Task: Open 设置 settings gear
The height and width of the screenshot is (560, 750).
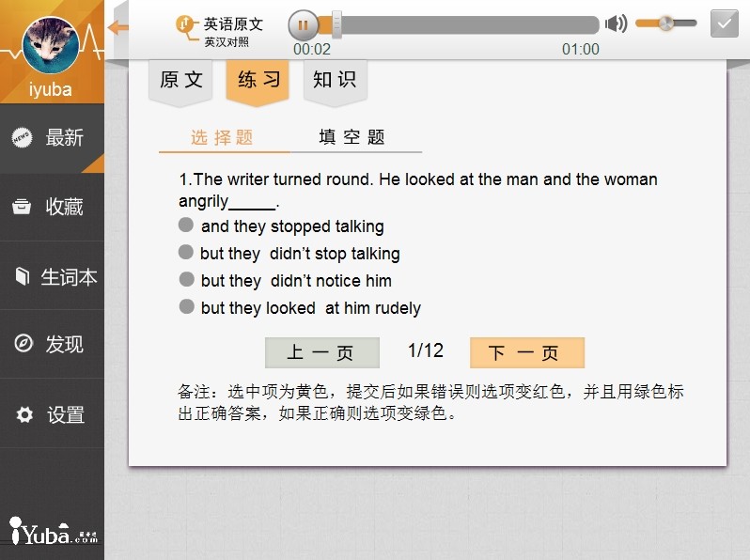Action: (x=25, y=414)
